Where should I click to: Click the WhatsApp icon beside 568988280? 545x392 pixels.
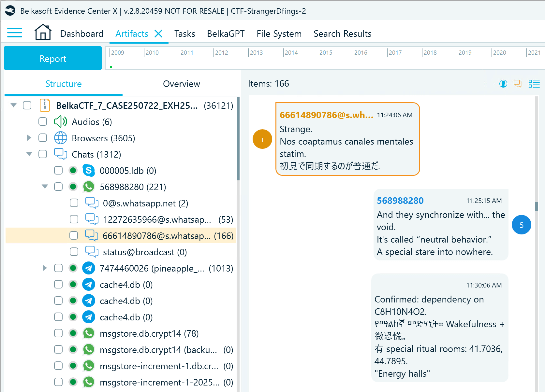point(89,187)
